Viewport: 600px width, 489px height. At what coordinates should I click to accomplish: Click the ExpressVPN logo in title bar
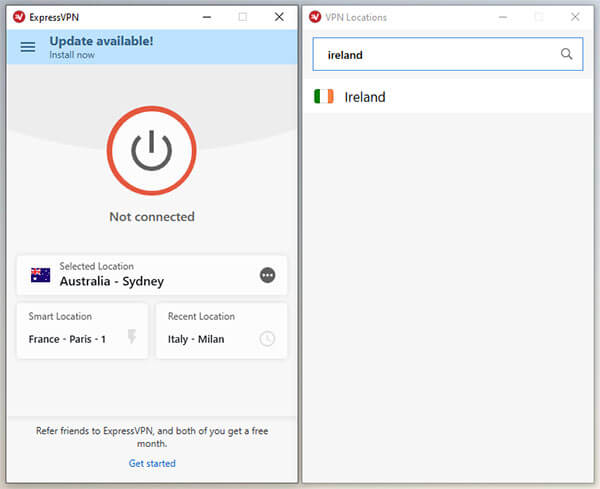tap(19, 17)
